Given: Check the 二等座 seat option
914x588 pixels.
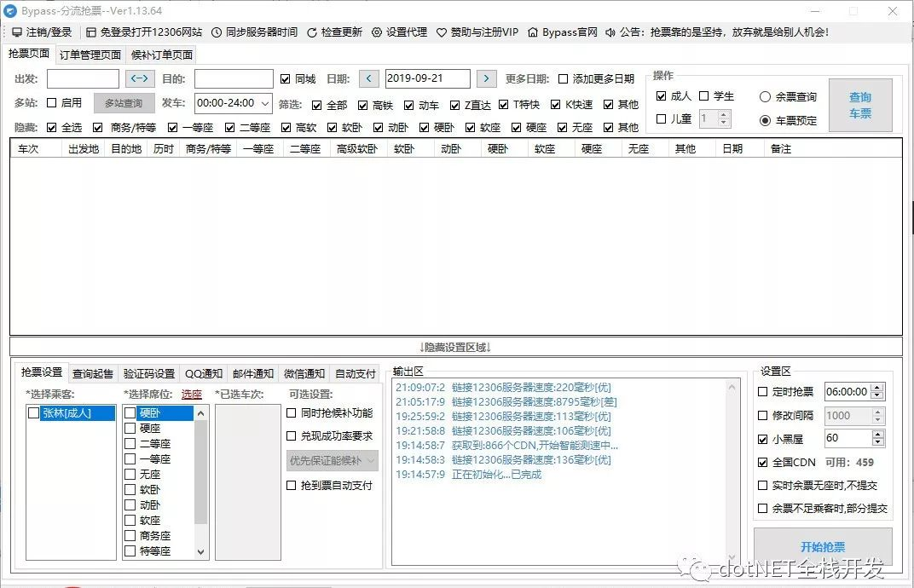Looking at the screenshot, I should 130,443.
